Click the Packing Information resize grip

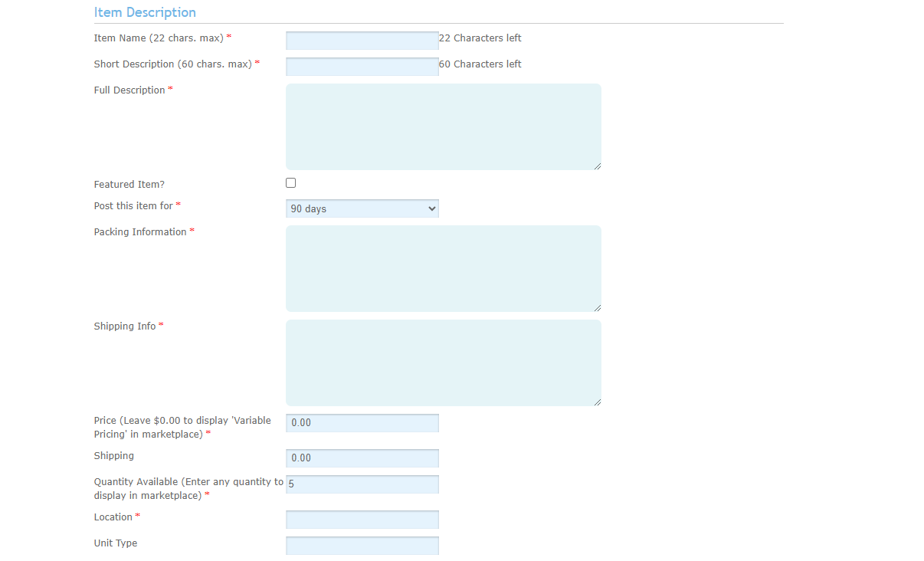click(597, 307)
